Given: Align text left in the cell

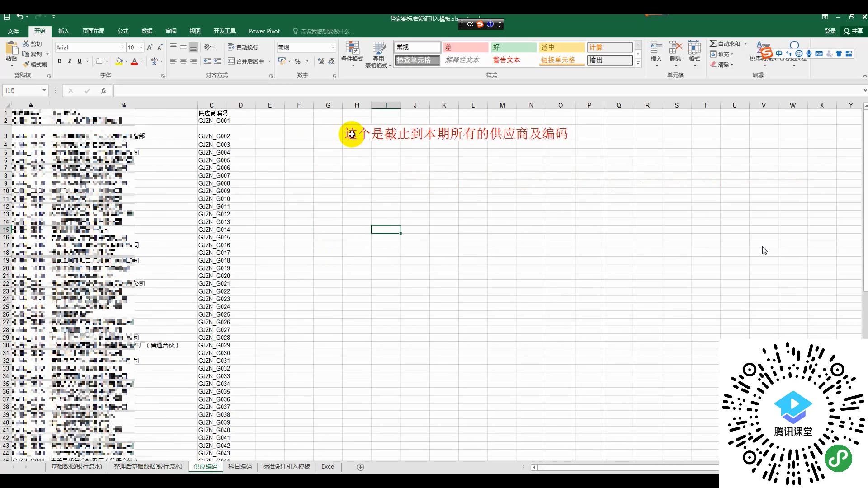Looking at the screenshot, I should 173,61.
